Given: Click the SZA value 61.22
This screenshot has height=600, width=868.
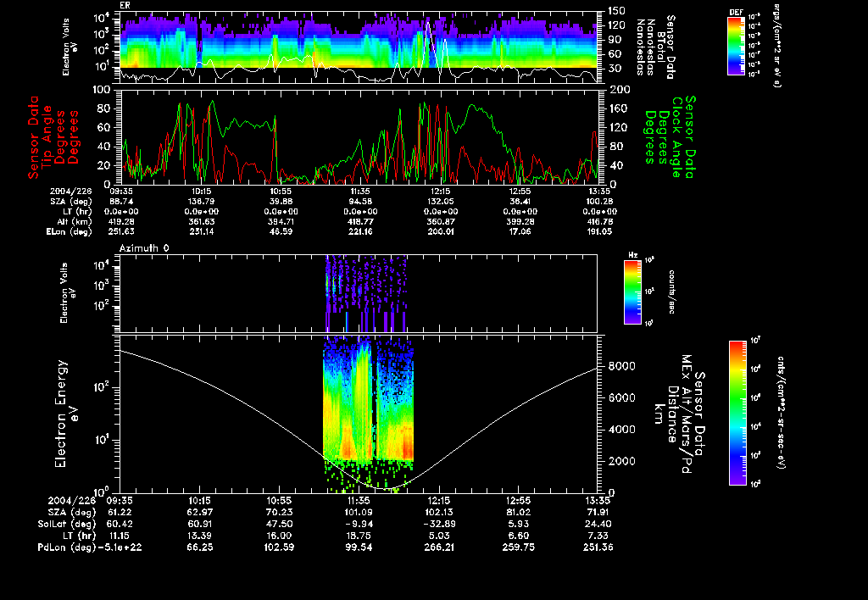Looking at the screenshot, I should [x=119, y=512].
